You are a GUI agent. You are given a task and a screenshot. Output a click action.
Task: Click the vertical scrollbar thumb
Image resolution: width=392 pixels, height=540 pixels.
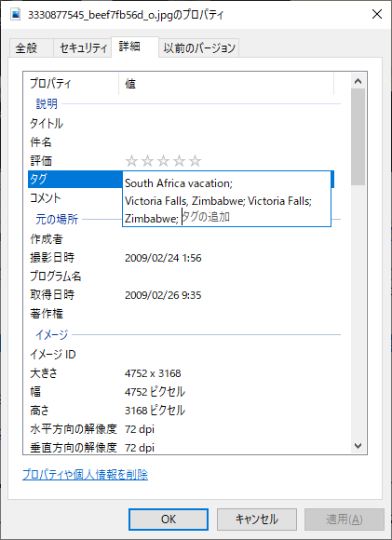[358, 137]
